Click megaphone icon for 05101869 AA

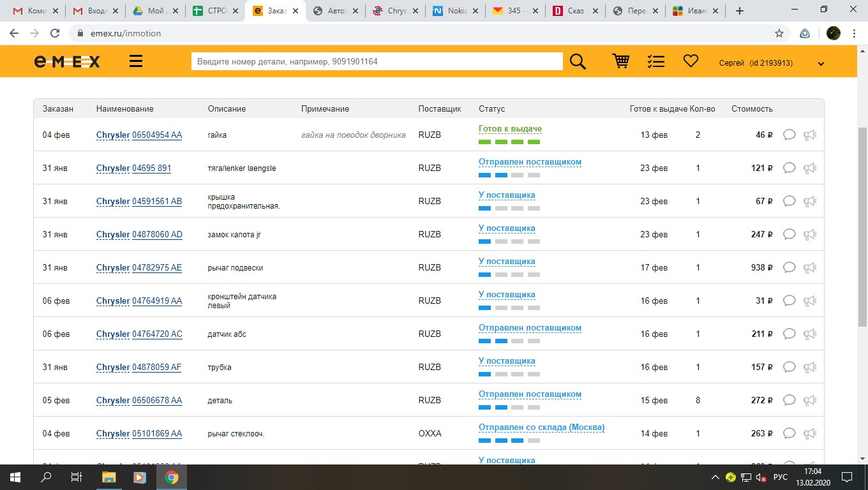pyautogui.click(x=810, y=433)
